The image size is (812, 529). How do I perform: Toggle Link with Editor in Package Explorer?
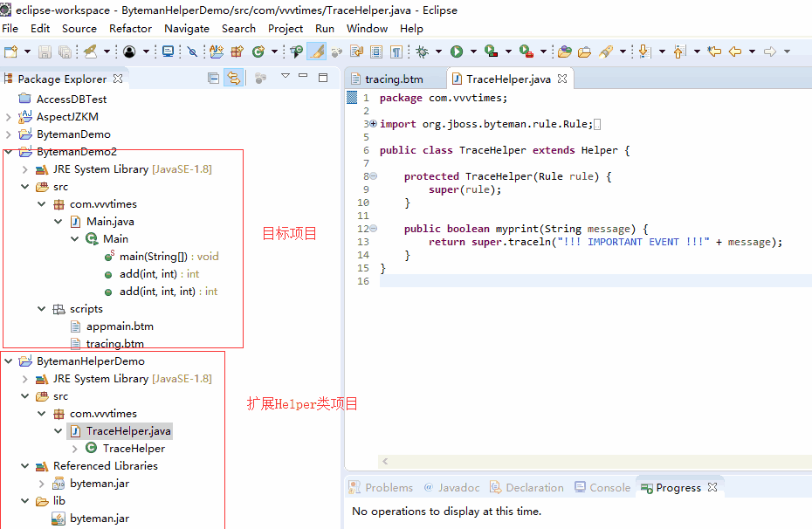234,79
